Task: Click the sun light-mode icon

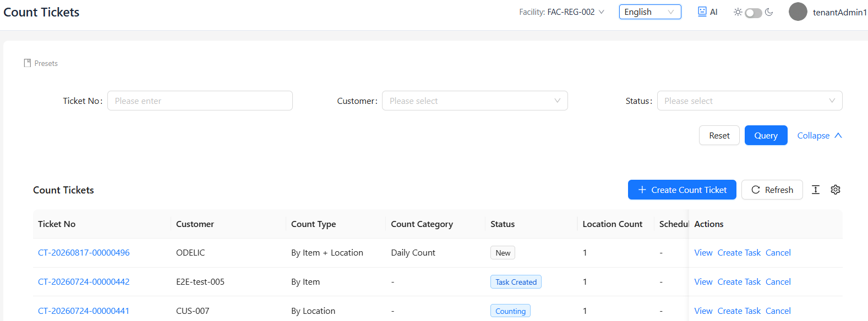Action: (x=738, y=12)
